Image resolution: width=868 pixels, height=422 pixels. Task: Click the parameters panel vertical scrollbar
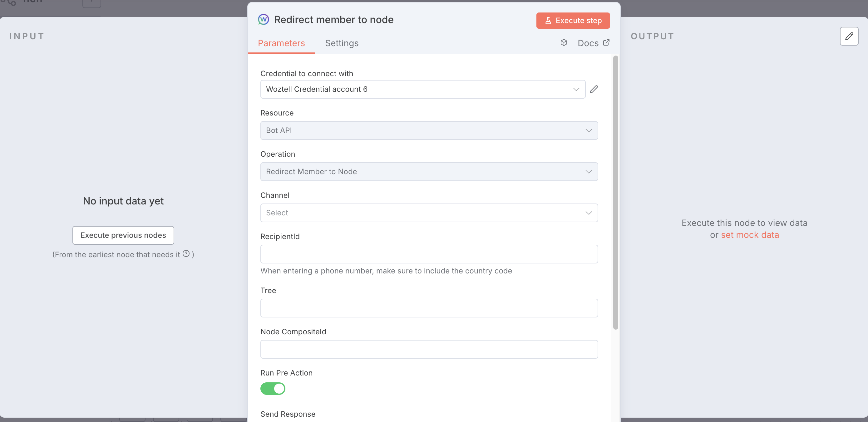[615, 192]
